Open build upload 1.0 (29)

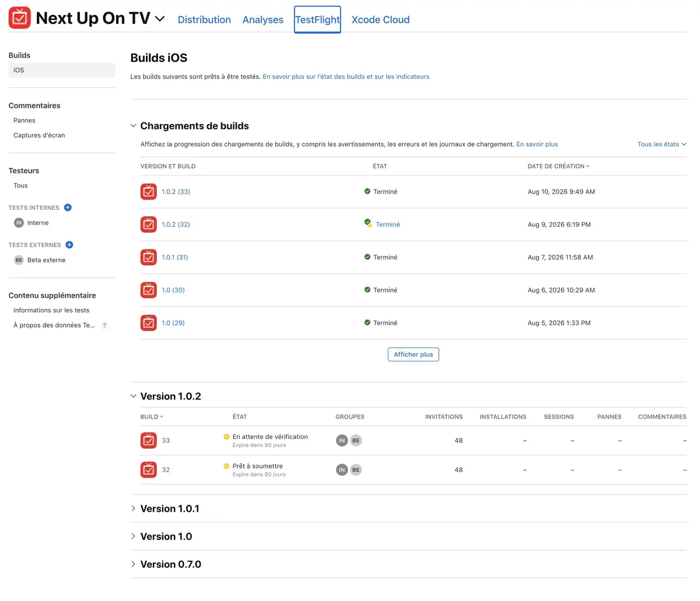point(173,322)
